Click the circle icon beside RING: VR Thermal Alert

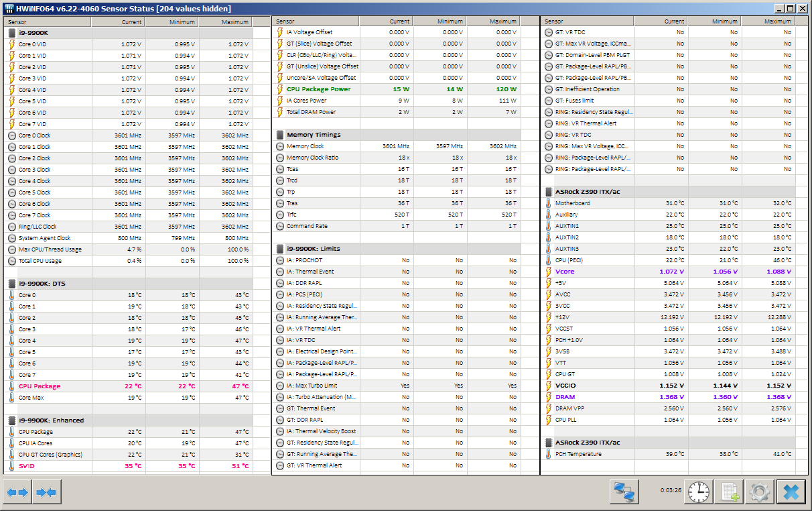[x=548, y=123]
